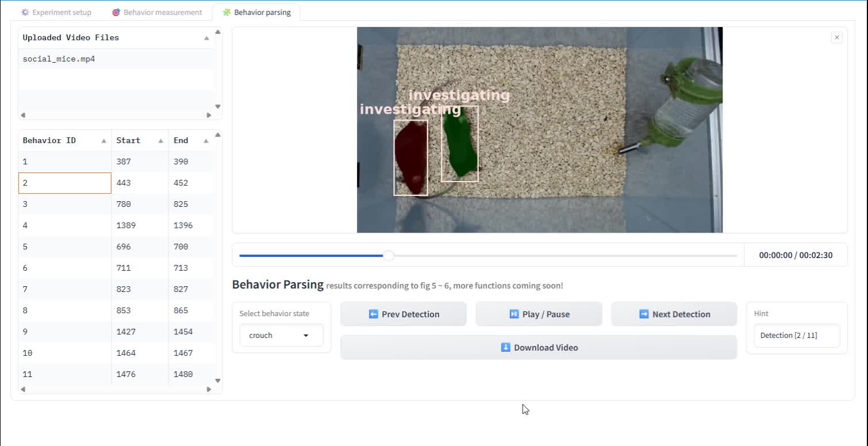The image size is (868, 446).
Task: Click the video progress slider handle
Action: coord(389,256)
